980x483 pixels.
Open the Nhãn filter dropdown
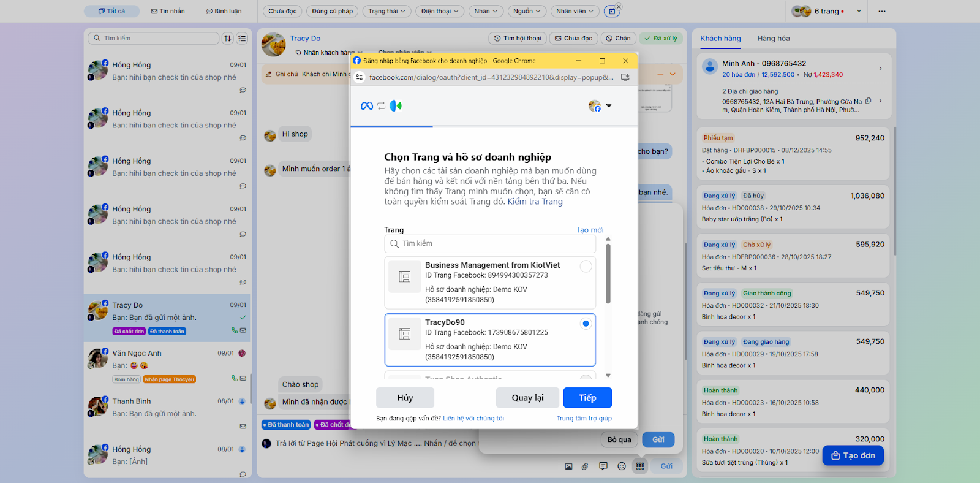point(486,11)
